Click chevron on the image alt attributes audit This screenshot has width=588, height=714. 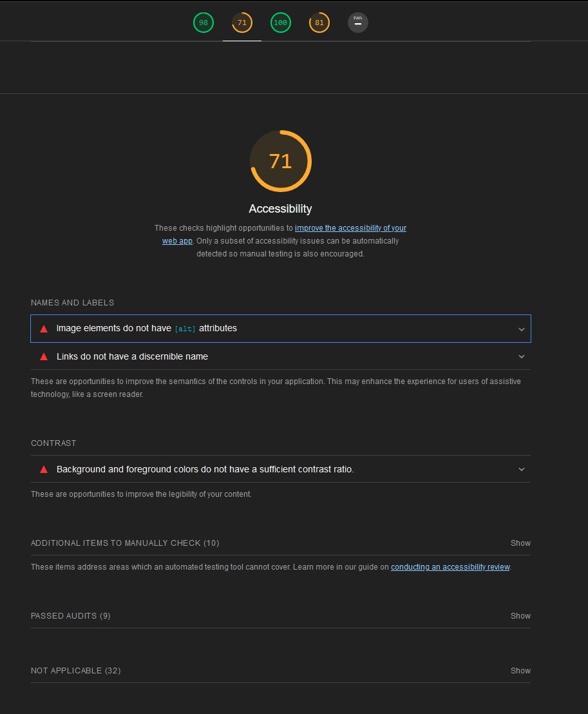pos(522,329)
